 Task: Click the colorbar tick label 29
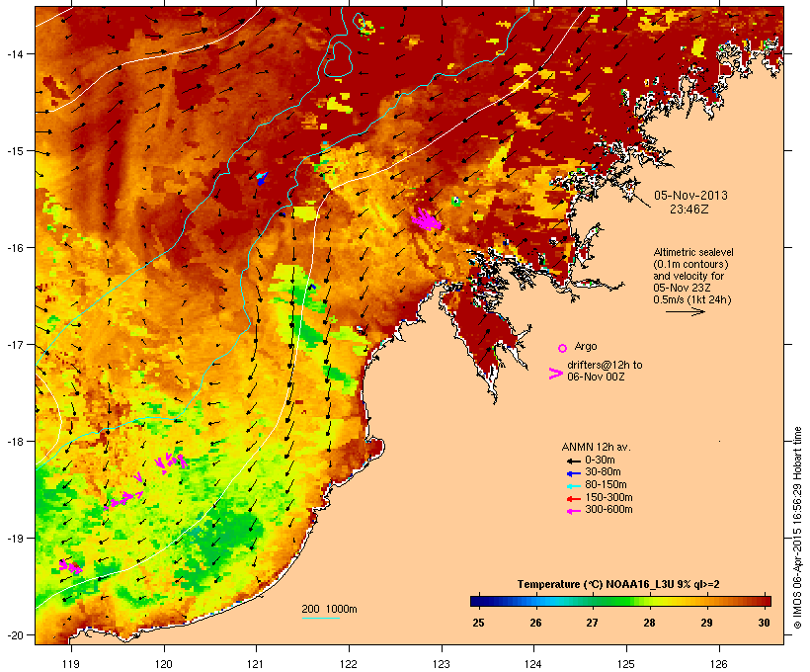pyautogui.click(x=706, y=623)
